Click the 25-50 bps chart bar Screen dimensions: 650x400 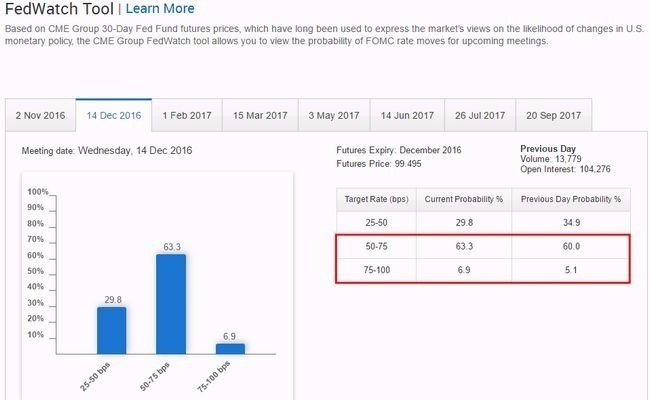click(x=112, y=330)
